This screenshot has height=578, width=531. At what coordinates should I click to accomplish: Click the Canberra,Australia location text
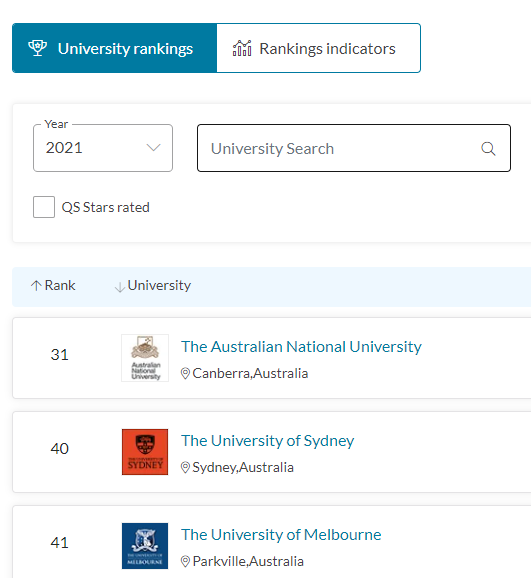tap(250, 373)
